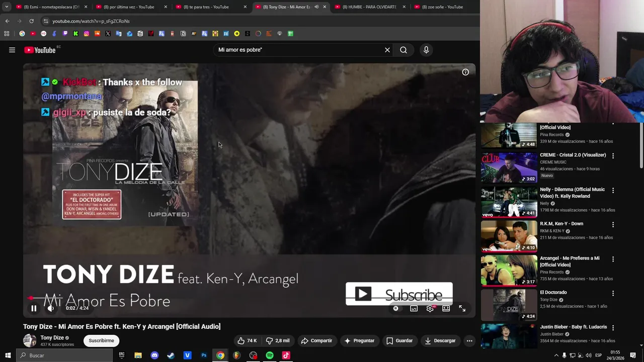Screen dimensions: 644x362
Task: Click the Subscribe overlay in the video
Action: [399, 294]
